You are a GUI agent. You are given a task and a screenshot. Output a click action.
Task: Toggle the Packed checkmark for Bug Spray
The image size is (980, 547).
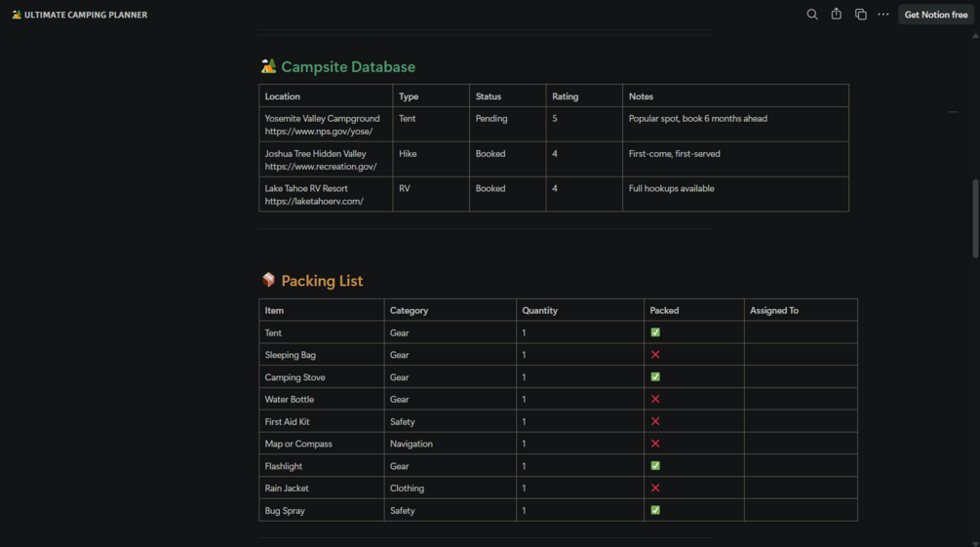655,510
